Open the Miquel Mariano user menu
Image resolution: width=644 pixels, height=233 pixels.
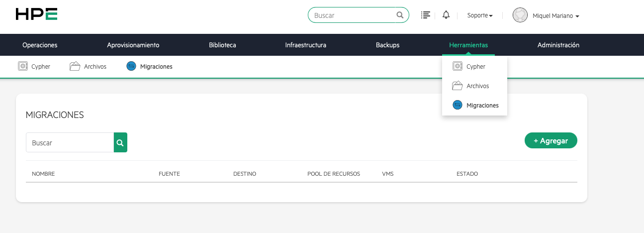(555, 16)
